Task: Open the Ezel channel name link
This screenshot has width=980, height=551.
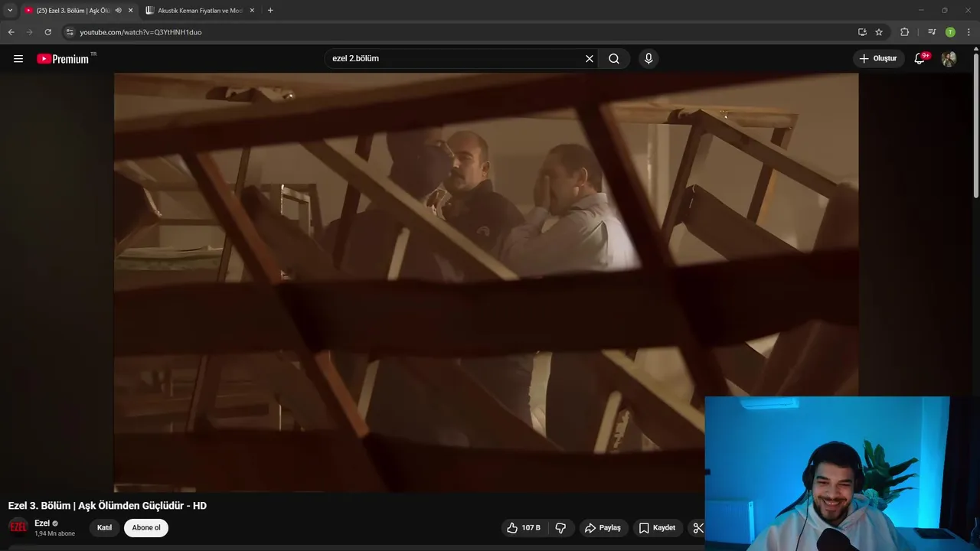Action: [x=42, y=523]
